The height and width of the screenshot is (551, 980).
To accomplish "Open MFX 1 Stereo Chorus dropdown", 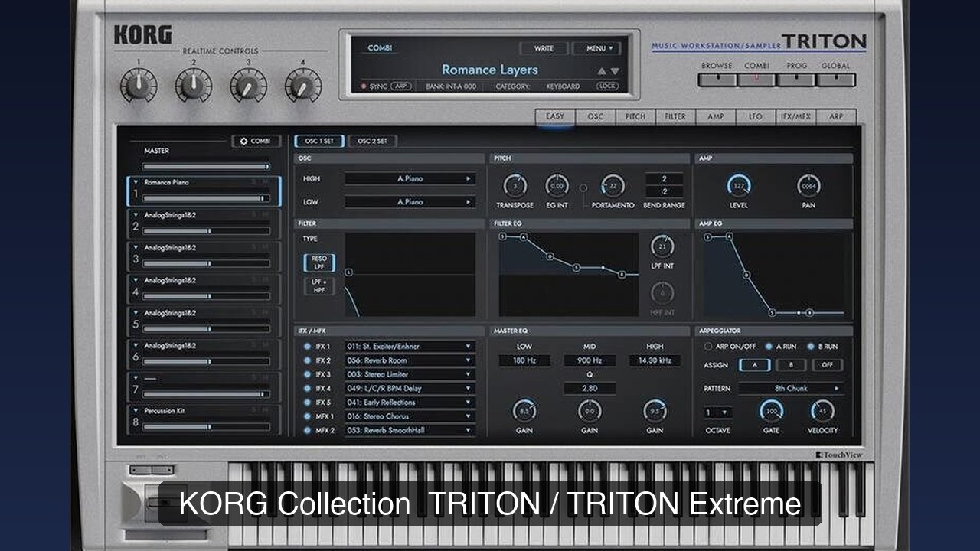I will pos(410,416).
